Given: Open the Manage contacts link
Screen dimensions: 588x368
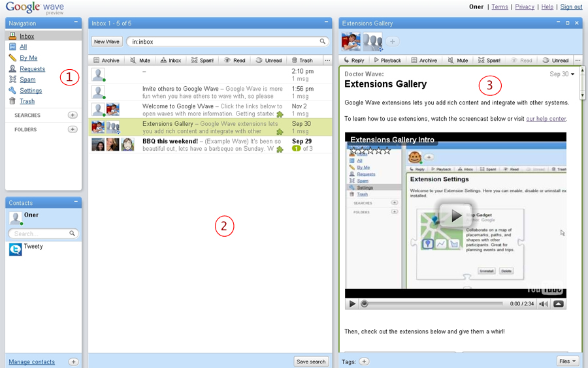Looking at the screenshot, I should tap(31, 362).
